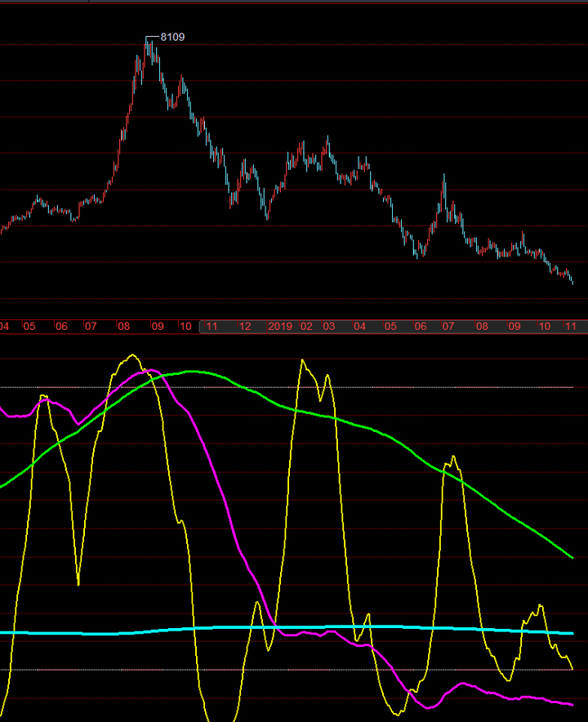
Task: Click the 2018 06 month marker
Action: click(61, 327)
